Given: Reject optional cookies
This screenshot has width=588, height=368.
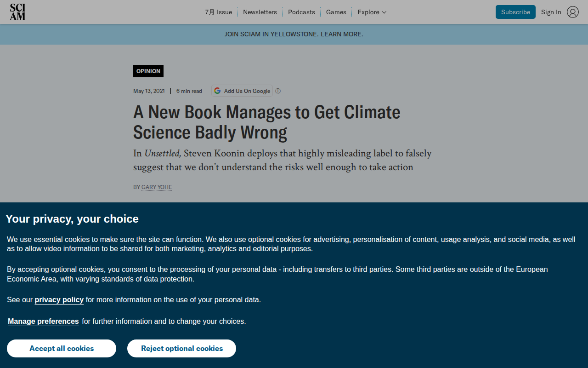Looking at the screenshot, I should [x=182, y=348].
